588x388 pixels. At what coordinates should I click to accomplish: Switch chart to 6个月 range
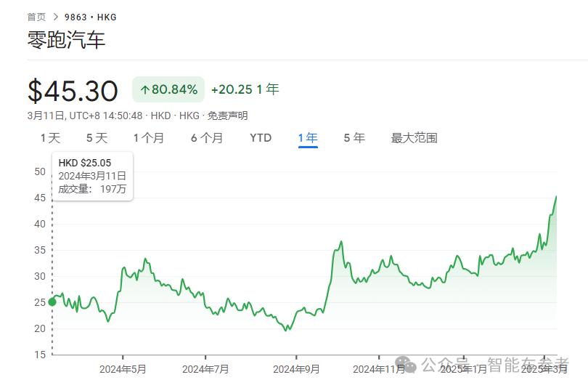pos(207,138)
